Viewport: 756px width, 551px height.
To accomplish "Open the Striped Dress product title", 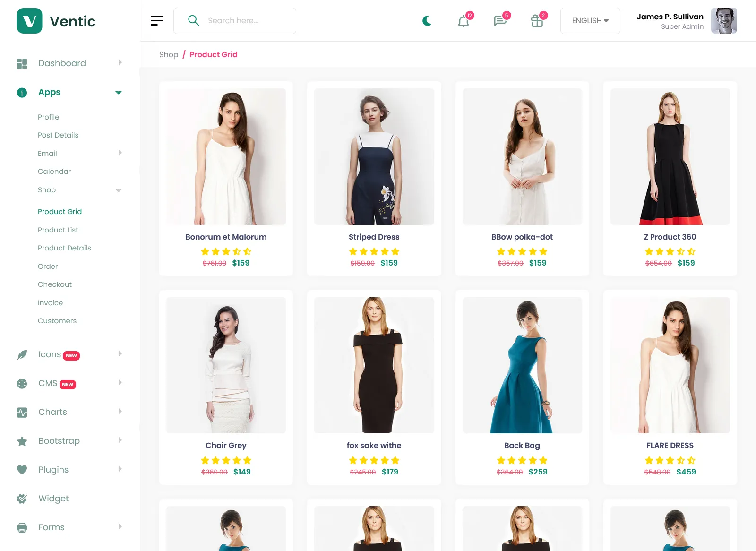I will [x=374, y=237].
